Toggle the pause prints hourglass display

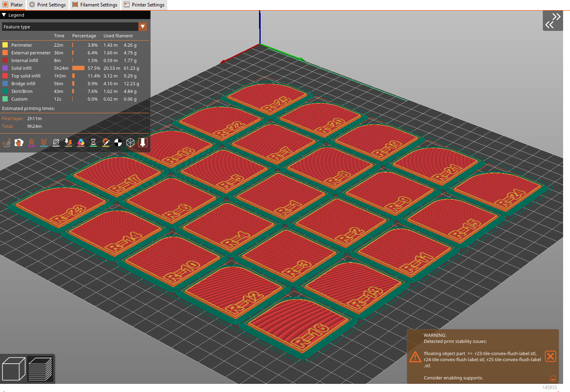93,143
